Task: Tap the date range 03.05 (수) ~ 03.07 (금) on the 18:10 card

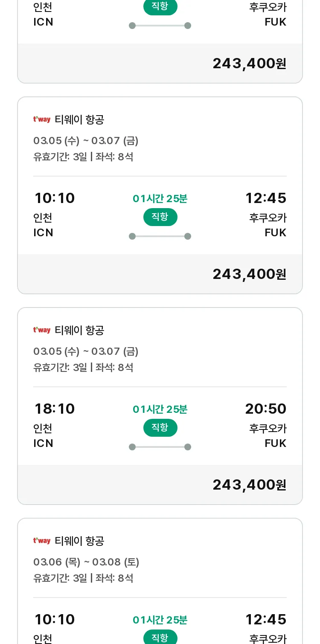Action: tap(86, 351)
